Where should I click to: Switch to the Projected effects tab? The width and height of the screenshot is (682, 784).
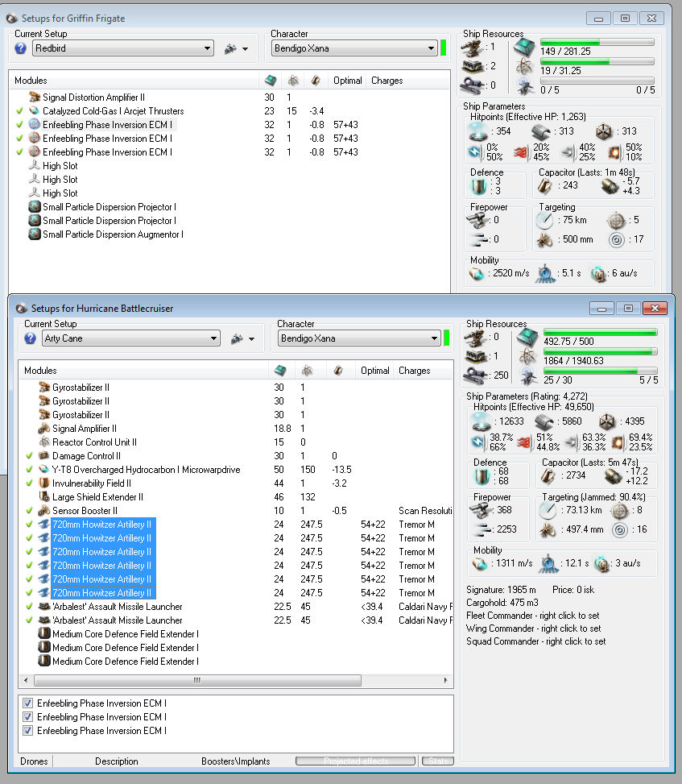click(x=356, y=761)
